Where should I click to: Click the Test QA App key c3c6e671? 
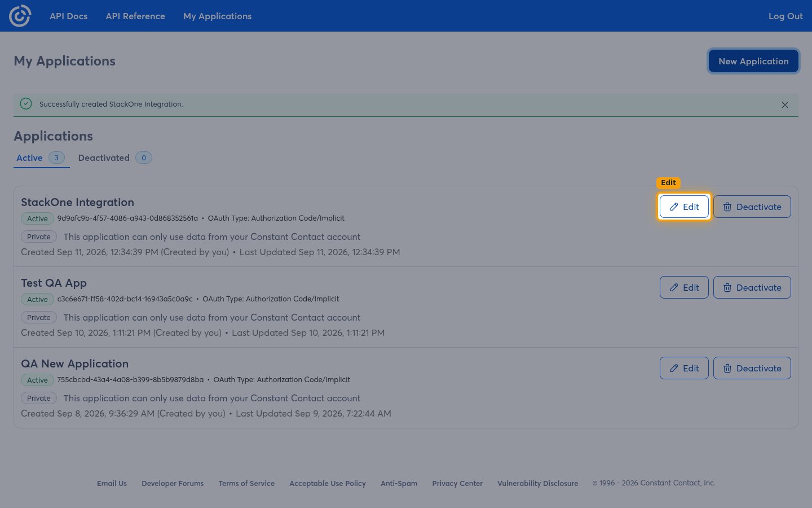[125, 299]
